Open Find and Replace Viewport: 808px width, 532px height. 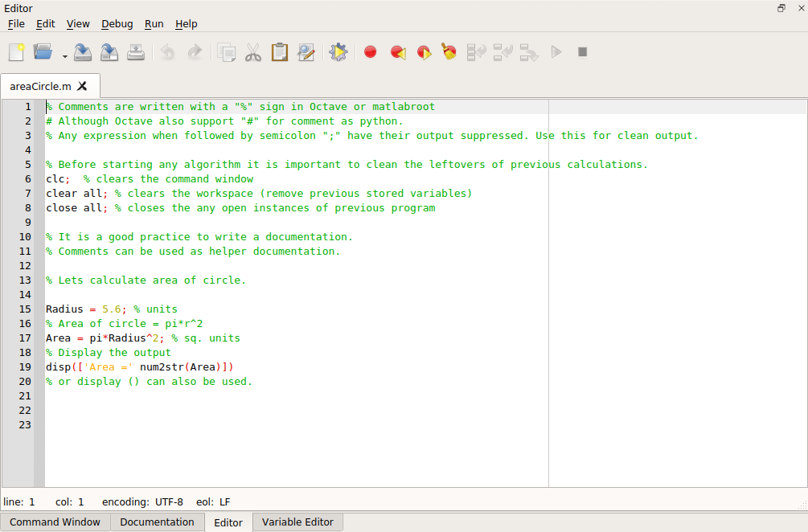tap(306, 51)
